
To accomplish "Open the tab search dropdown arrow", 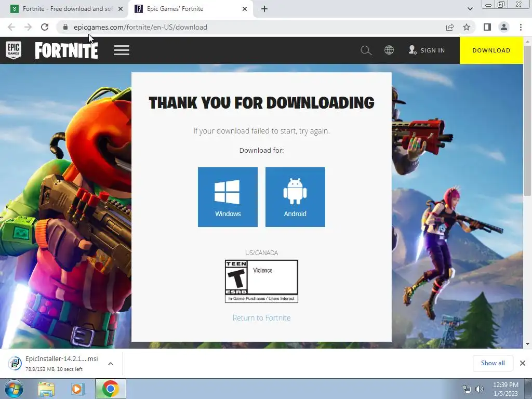I will click(x=470, y=9).
